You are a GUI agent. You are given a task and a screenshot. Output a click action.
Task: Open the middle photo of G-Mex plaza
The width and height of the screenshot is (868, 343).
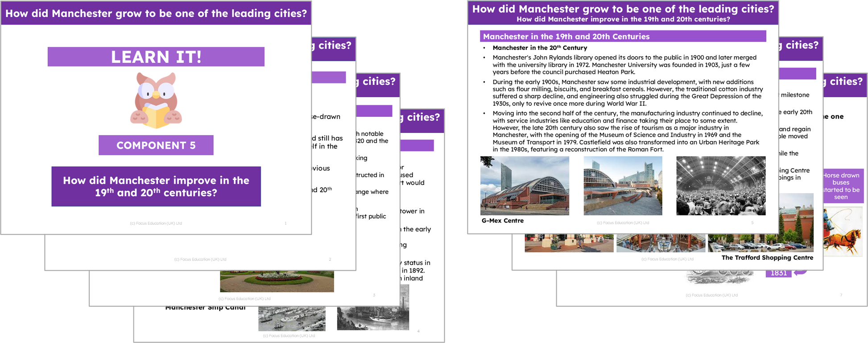623,186
